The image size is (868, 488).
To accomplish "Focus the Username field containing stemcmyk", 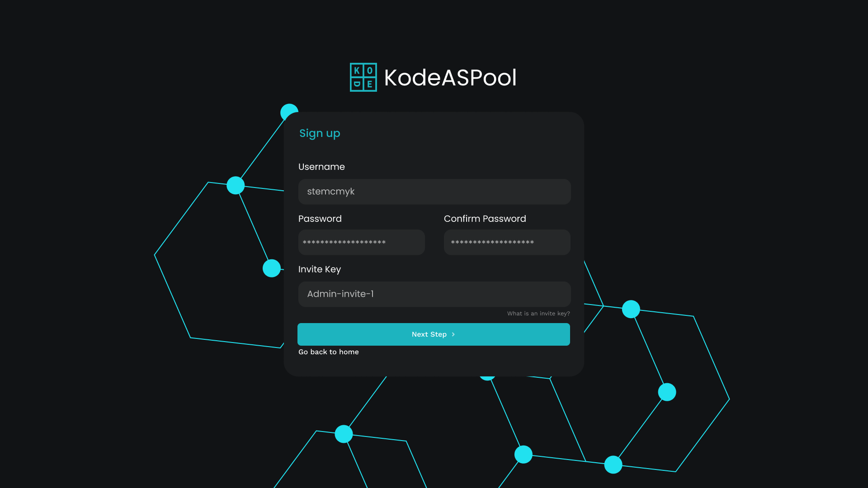I will coord(434,192).
